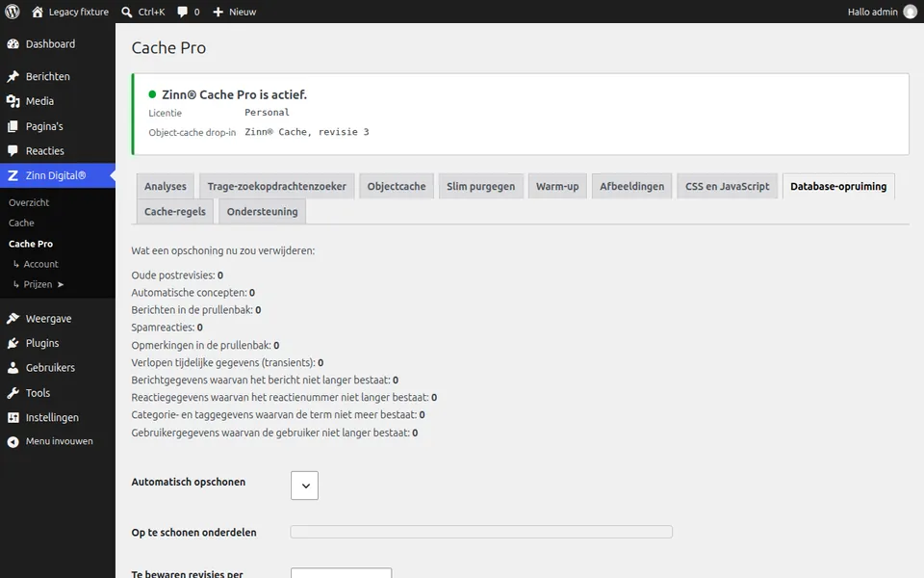This screenshot has width=924, height=578.
Task: Click the Berichten pushpin icon
Action: (13, 77)
